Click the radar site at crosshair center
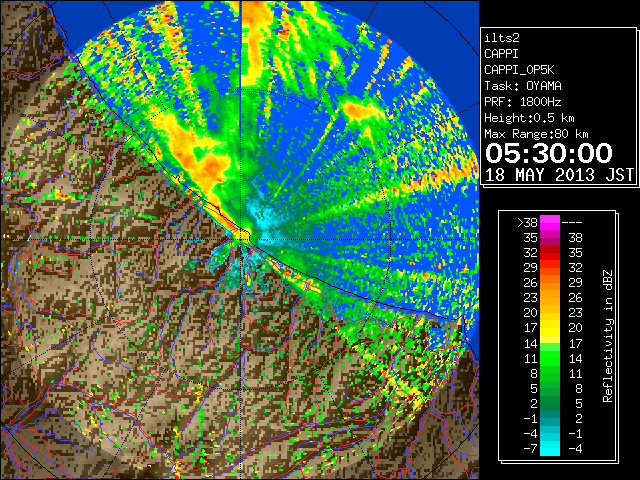The height and width of the screenshot is (480, 640). (242, 239)
